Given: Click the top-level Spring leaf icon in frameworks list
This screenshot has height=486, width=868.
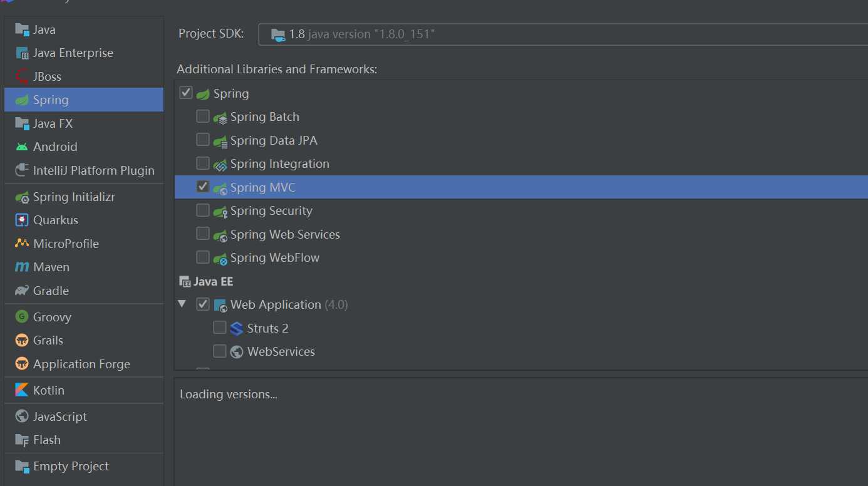Looking at the screenshot, I should pyautogui.click(x=203, y=94).
